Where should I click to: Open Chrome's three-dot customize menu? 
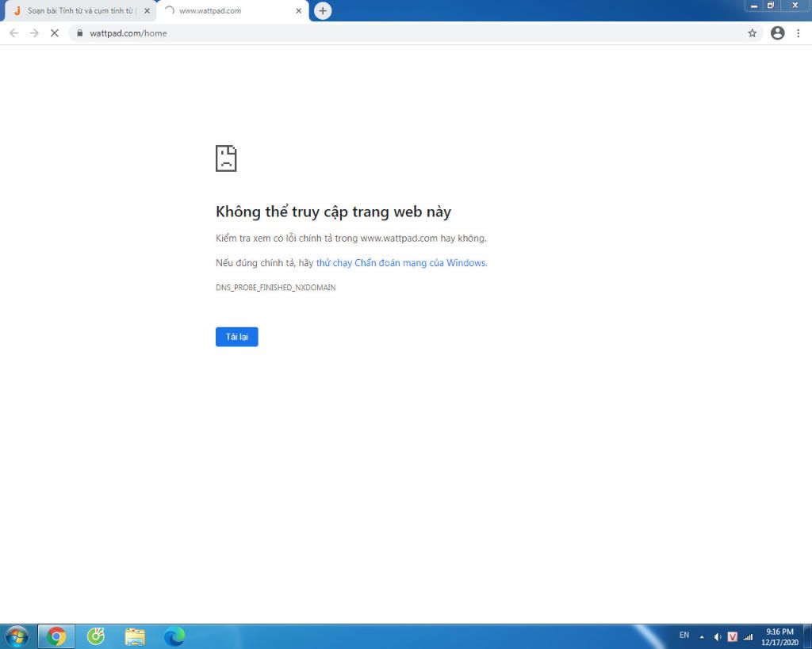(799, 33)
